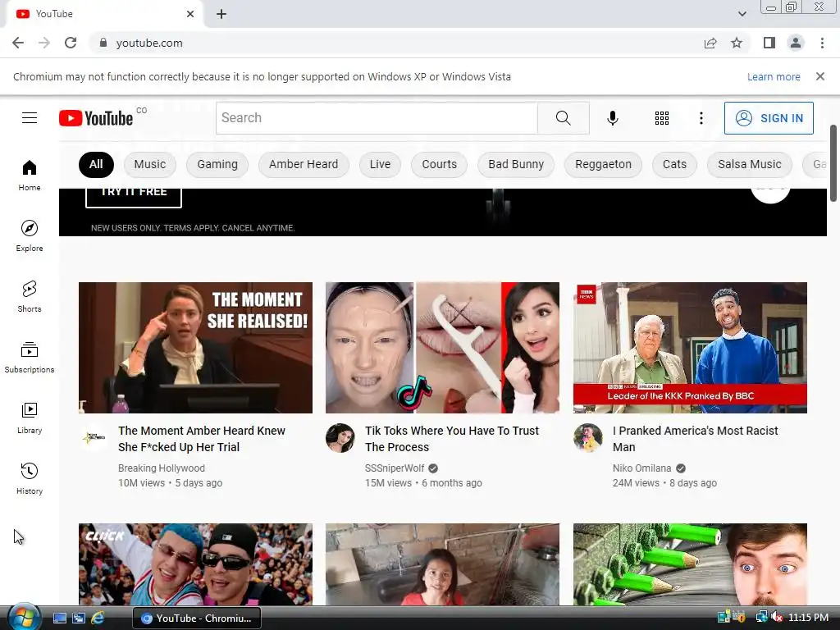Select the Amber Heard filter chip
The width and height of the screenshot is (840, 630).
click(304, 164)
